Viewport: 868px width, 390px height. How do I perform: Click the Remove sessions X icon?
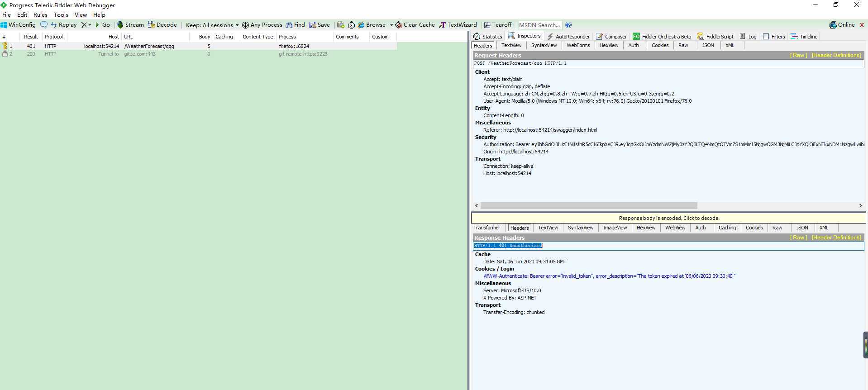click(84, 25)
